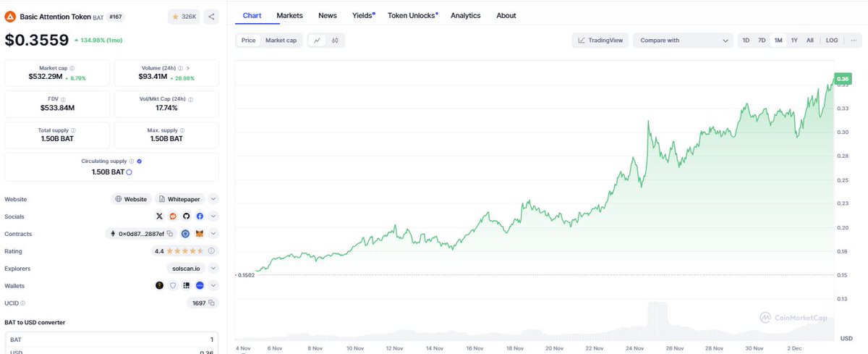Switch chart to Market cap view
Screen dimensions: 868x354
coord(281,41)
